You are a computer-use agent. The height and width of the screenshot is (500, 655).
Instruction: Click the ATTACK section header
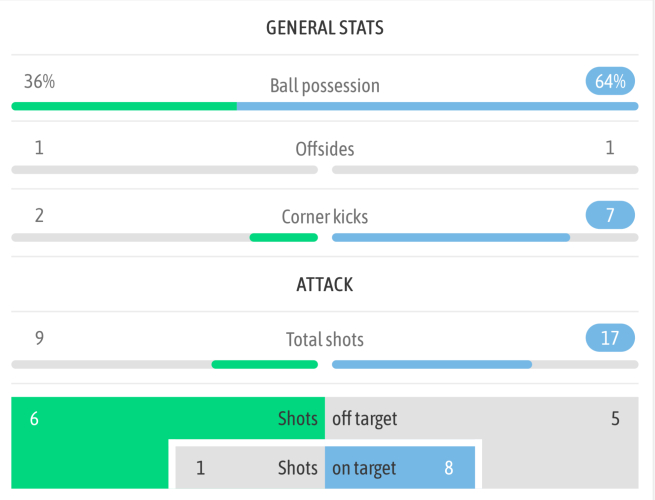(x=325, y=285)
